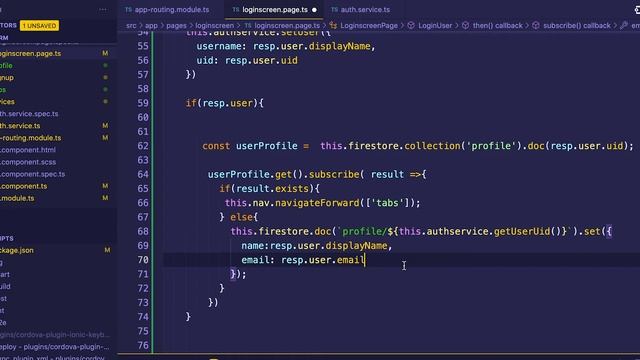The height and width of the screenshot is (360, 640).
Task: Open the pages breadcrumb segment
Action: pyautogui.click(x=176, y=25)
